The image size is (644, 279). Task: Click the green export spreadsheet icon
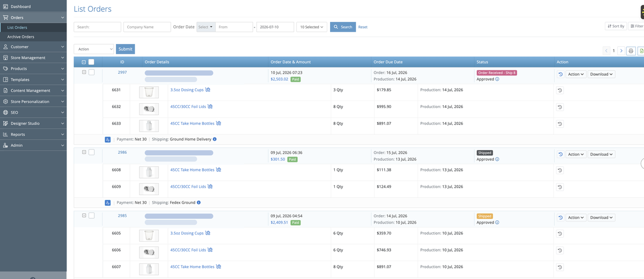(641, 51)
